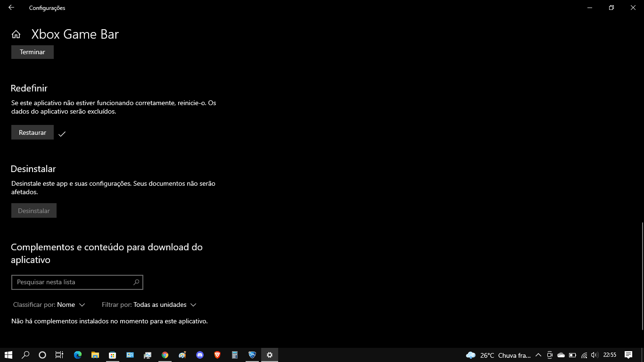Open the blue ID card app on the taskbar

tap(130, 355)
